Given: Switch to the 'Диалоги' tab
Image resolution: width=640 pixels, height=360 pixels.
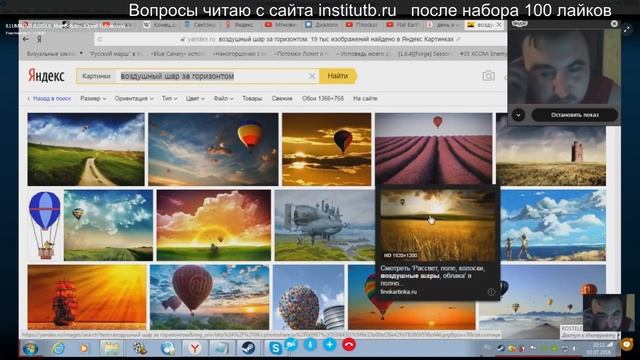Looking at the screenshot, I should pos(322,25).
